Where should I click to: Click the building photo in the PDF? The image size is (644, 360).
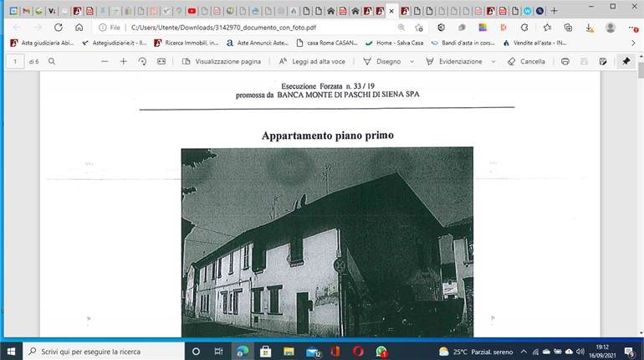(327, 242)
